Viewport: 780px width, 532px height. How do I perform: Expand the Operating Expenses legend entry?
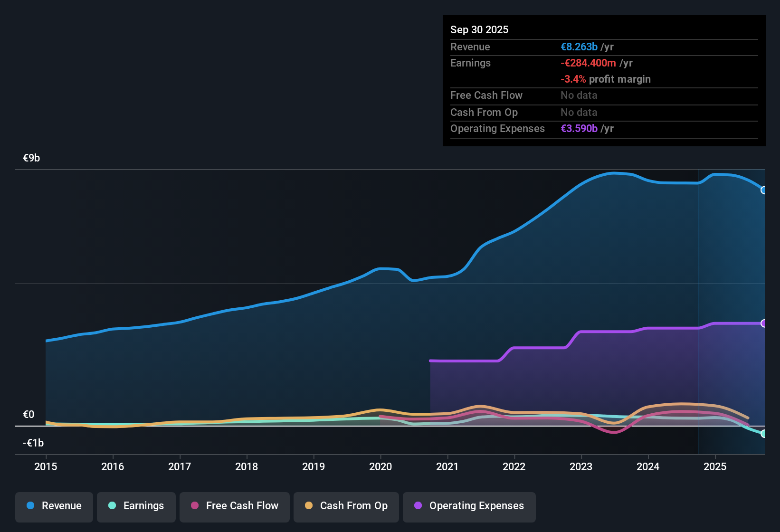click(x=469, y=506)
